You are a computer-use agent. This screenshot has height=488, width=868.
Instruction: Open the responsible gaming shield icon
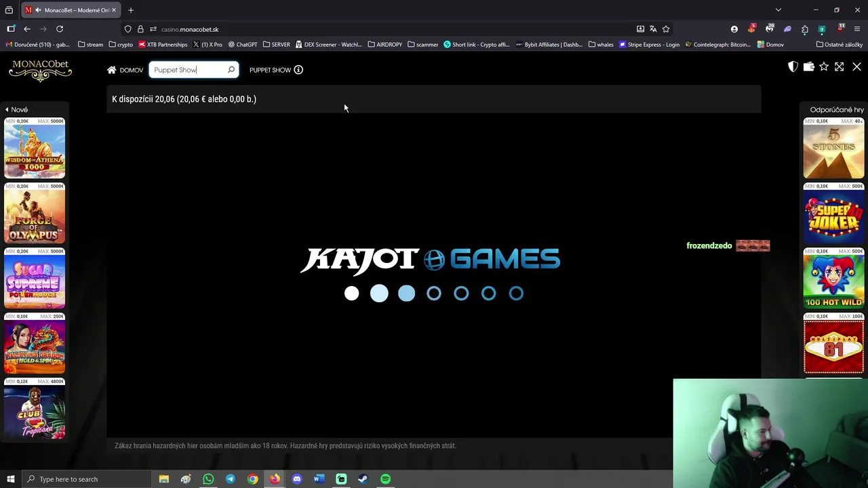(x=793, y=66)
